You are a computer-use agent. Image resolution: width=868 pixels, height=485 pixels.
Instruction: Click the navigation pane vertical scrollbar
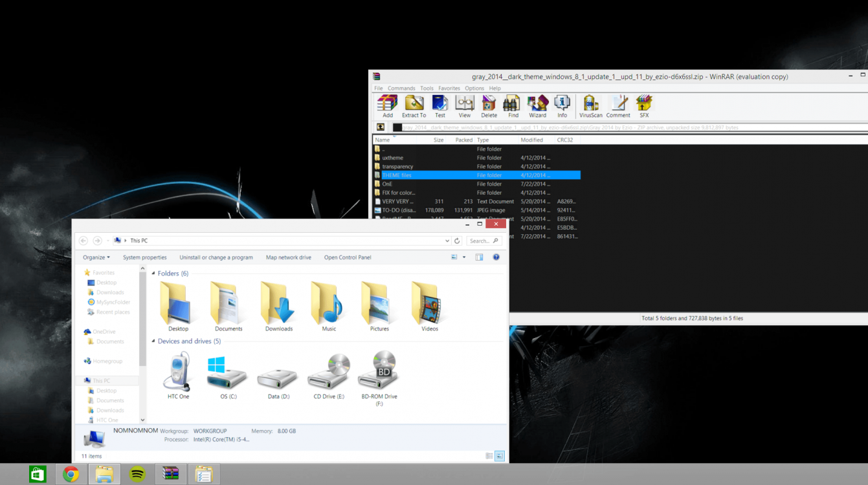coord(143,319)
